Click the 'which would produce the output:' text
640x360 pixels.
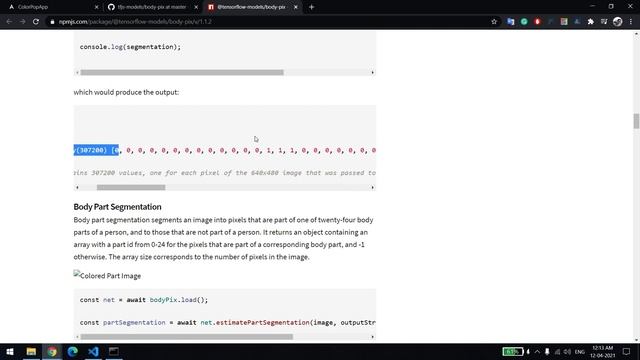coord(126,92)
